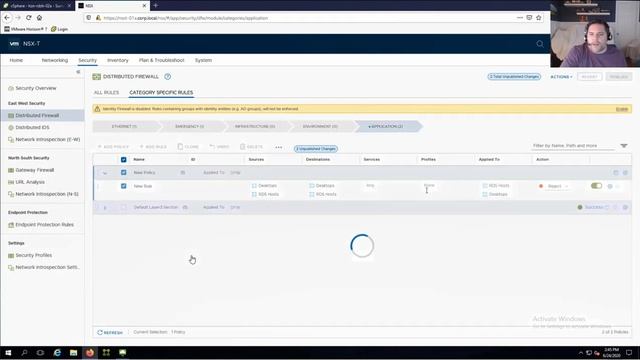The image size is (640, 360).
Task: Open Distributed Firewall help icon
Action: point(167,77)
